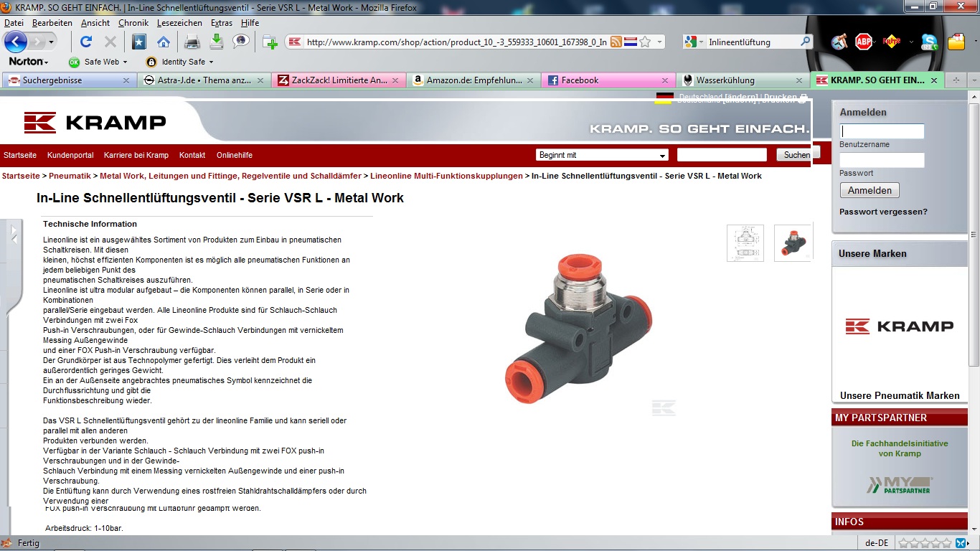Select the technical drawing thumbnail

[x=745, y=243]
